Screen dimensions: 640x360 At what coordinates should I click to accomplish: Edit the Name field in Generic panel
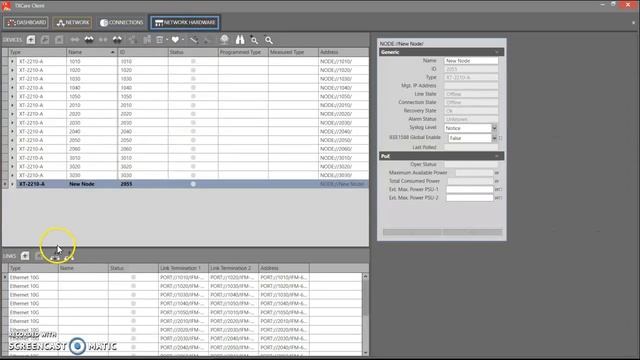tap(471, 61)
